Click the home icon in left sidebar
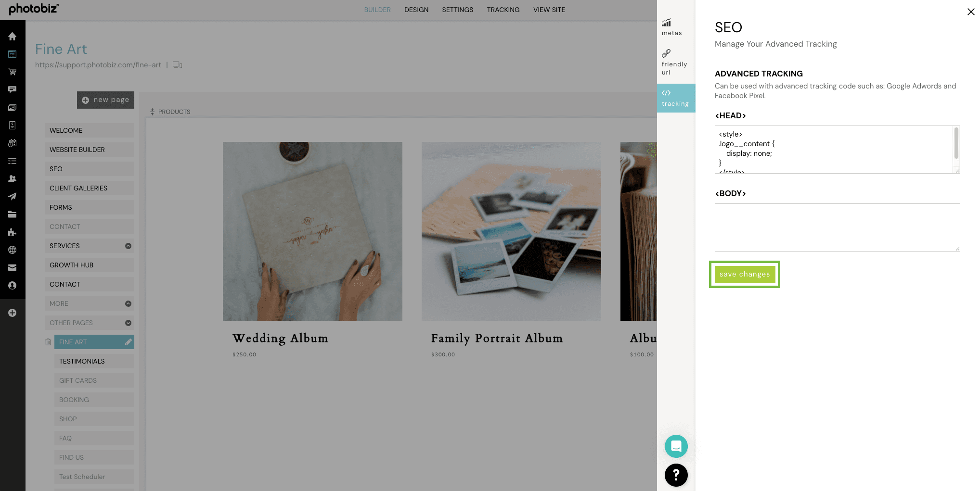Screen dimensions: 980x491 [13, 37]
